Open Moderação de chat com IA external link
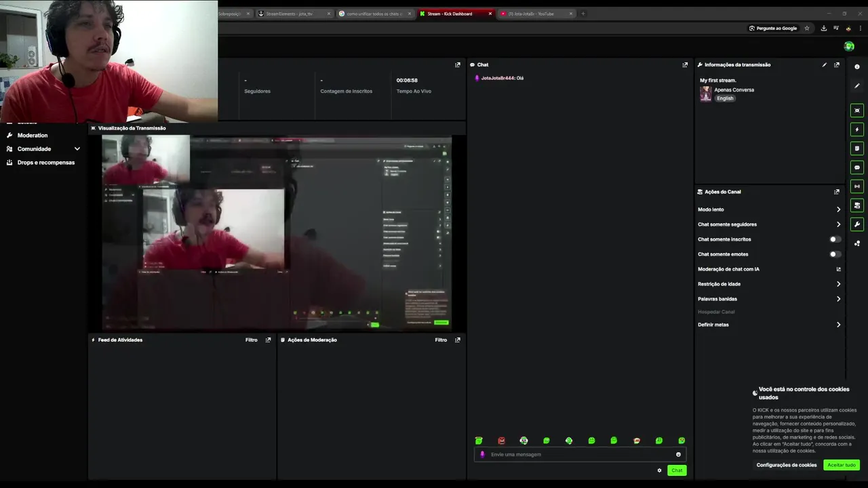 click(839, 269)
